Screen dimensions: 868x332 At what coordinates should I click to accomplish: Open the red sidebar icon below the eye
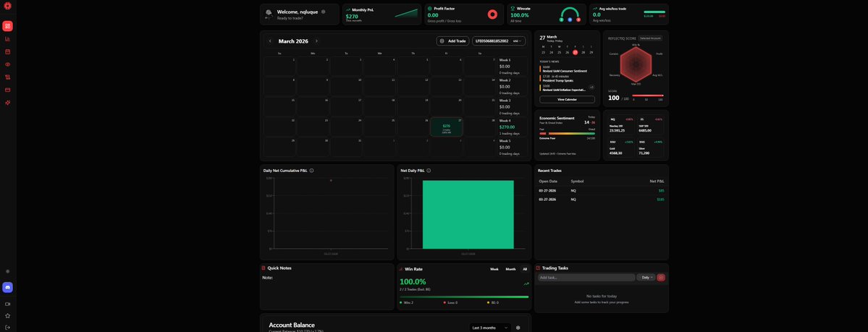click(8, 77)
